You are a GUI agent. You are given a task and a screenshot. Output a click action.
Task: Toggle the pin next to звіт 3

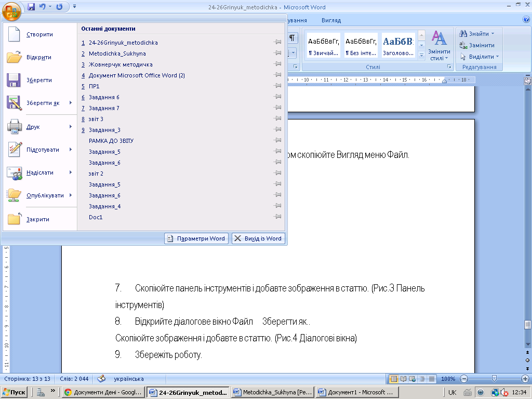pos(278,118)
